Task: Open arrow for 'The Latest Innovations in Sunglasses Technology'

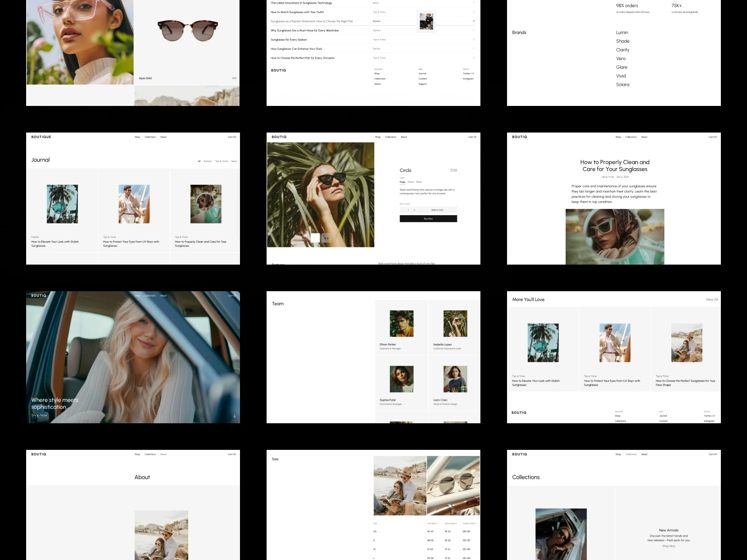Action: coord(473,3)
